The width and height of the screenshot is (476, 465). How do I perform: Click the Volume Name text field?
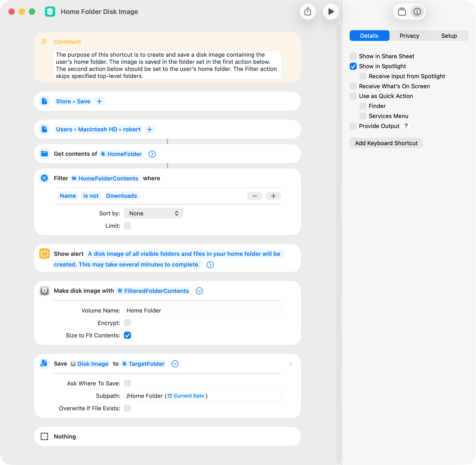202,310
